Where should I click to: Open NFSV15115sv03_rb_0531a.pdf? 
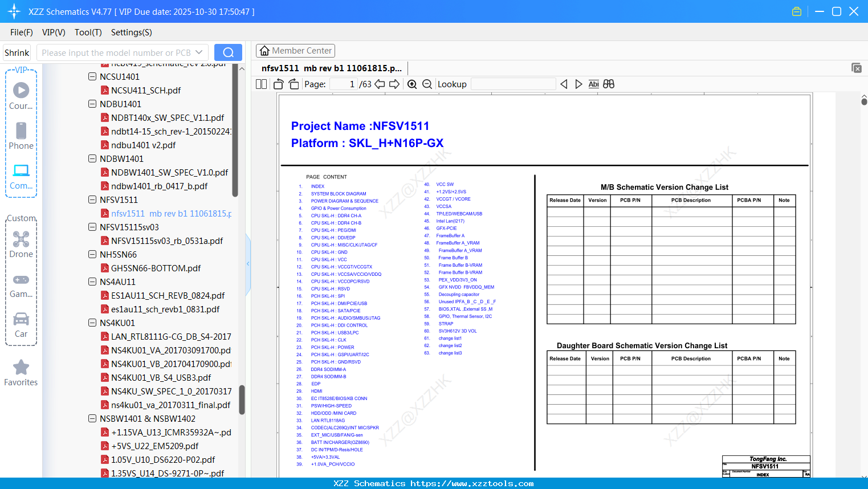click(167, 241)
